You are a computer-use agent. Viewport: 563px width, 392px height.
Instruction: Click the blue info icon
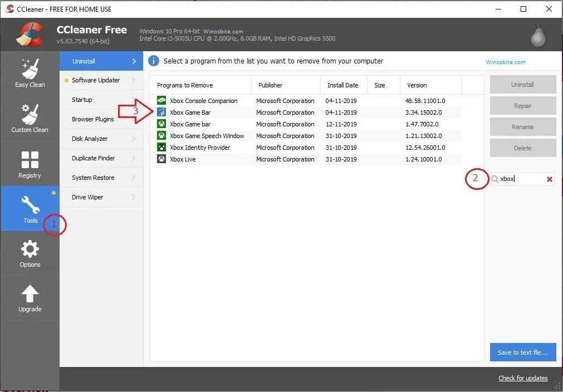click(x=153, y=61)
